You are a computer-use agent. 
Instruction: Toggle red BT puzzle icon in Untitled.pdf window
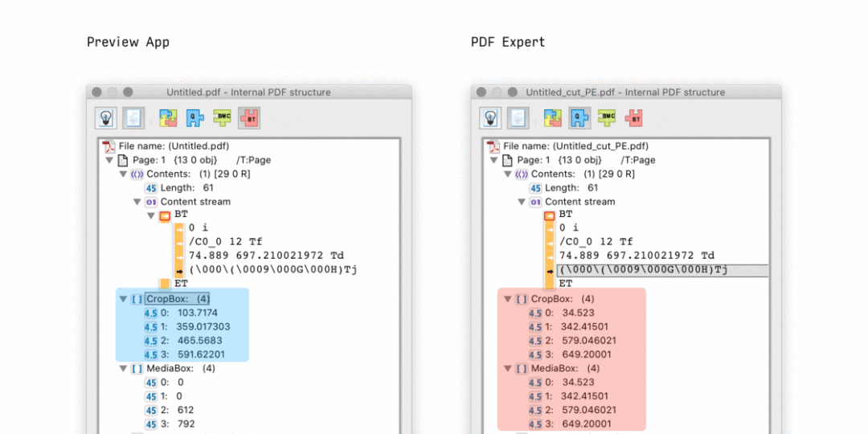(x=249, y=118)
